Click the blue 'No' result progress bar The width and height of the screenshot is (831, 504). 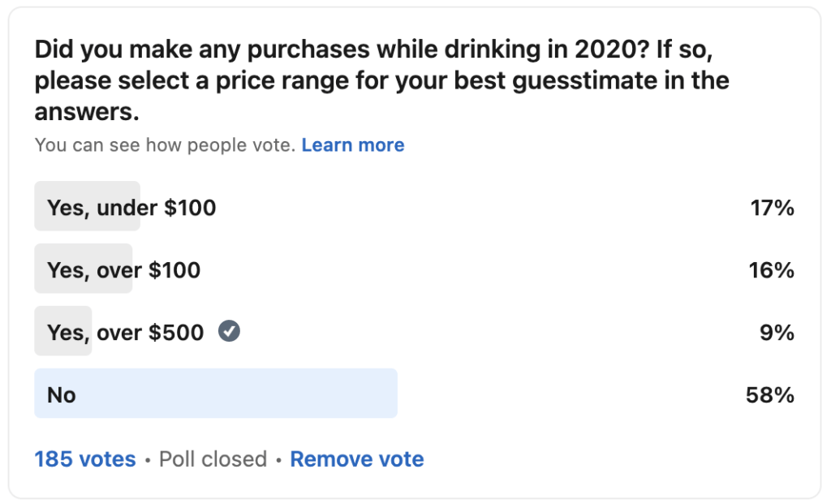pos(243,394)
